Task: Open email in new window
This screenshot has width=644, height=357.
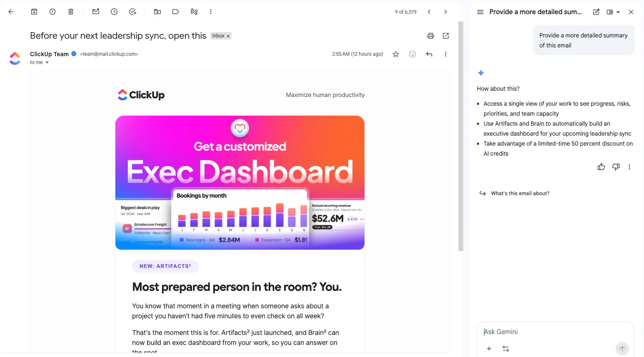Action: (x=446, y=36)
